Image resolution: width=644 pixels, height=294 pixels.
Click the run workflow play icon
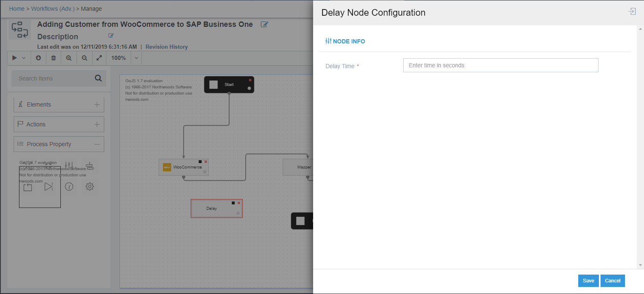pyautogui.click(x=14, y=58)
